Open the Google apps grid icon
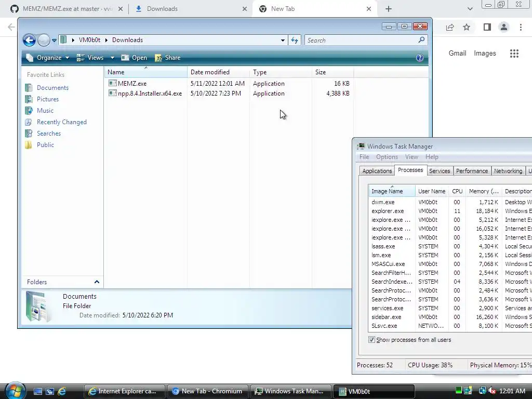 coord(514,54)
